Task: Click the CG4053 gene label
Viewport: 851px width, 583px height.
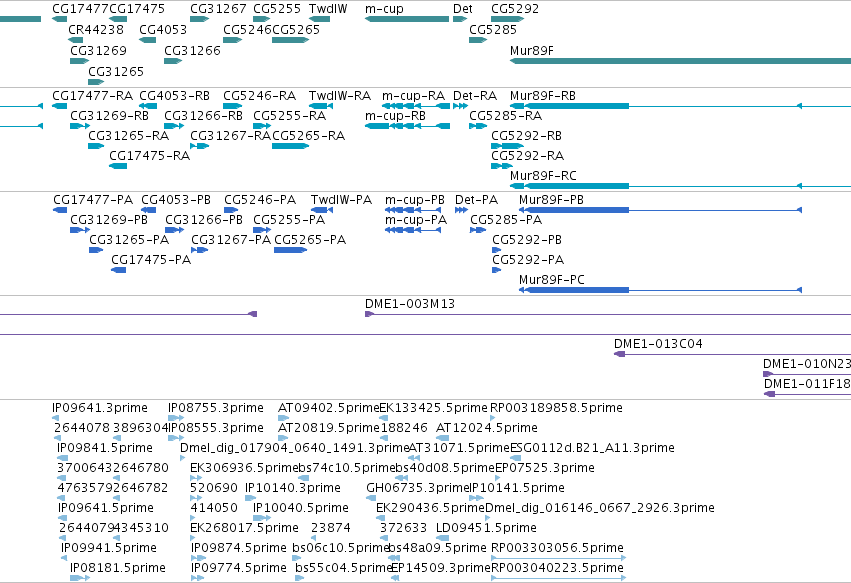Action: pos(163,29)
